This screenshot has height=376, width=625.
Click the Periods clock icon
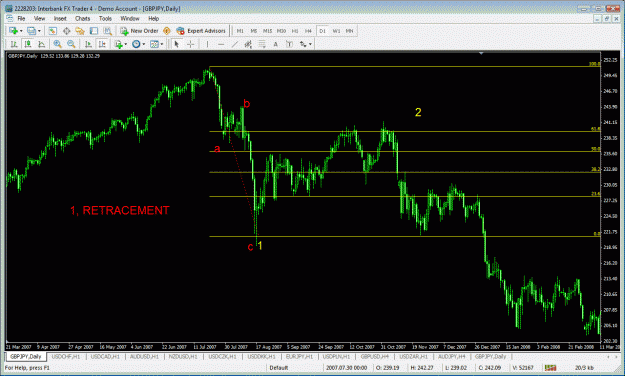(x=136, y=44)
